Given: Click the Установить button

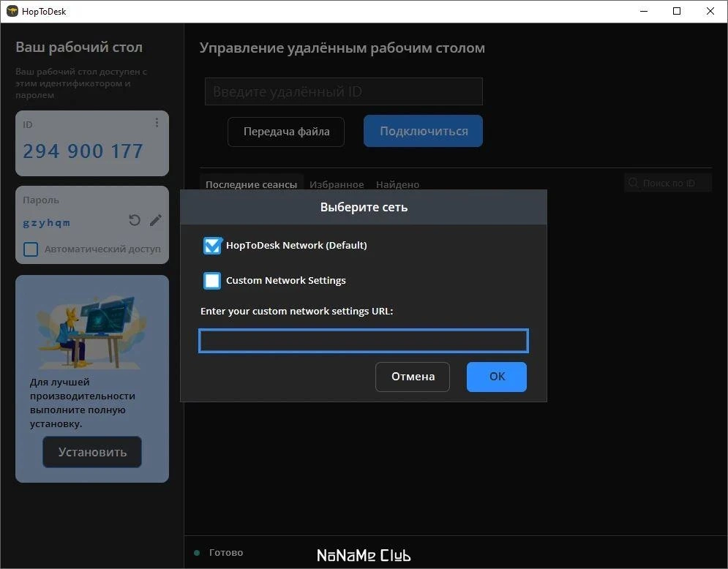Looking at the screenshot, I should click(92, 452).
